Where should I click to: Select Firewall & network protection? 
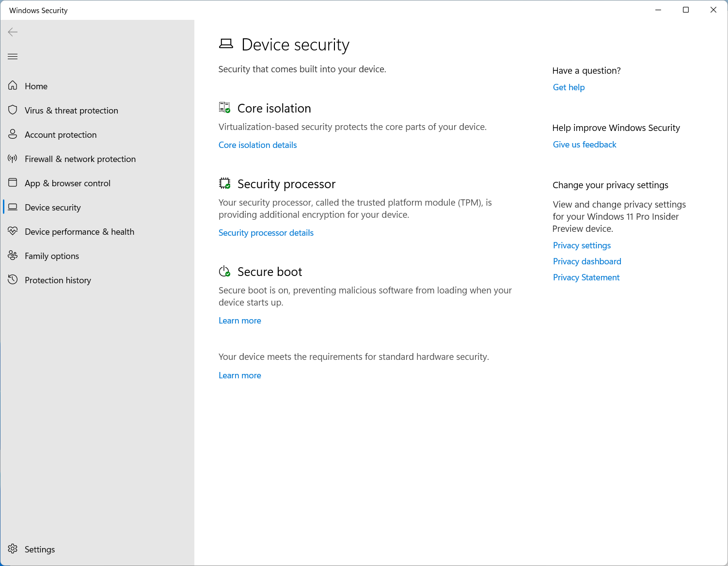(97, 159)
